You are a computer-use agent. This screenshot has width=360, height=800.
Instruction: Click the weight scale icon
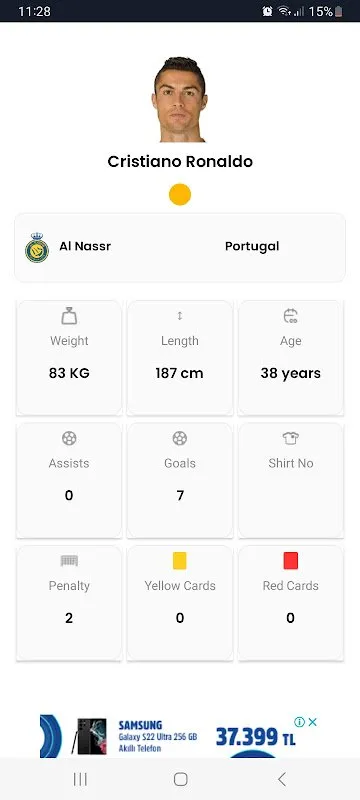69,316
